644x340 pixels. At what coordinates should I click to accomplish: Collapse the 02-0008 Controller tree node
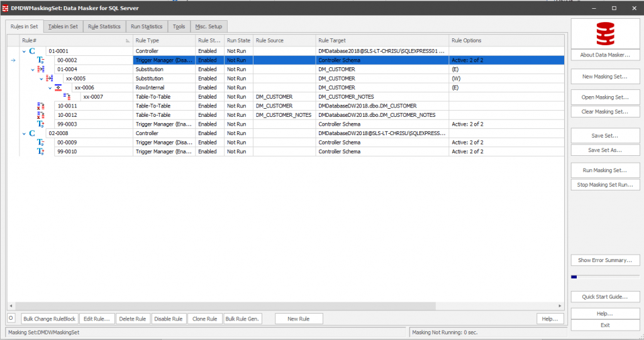pyautogui.click(x=24, y=133)
